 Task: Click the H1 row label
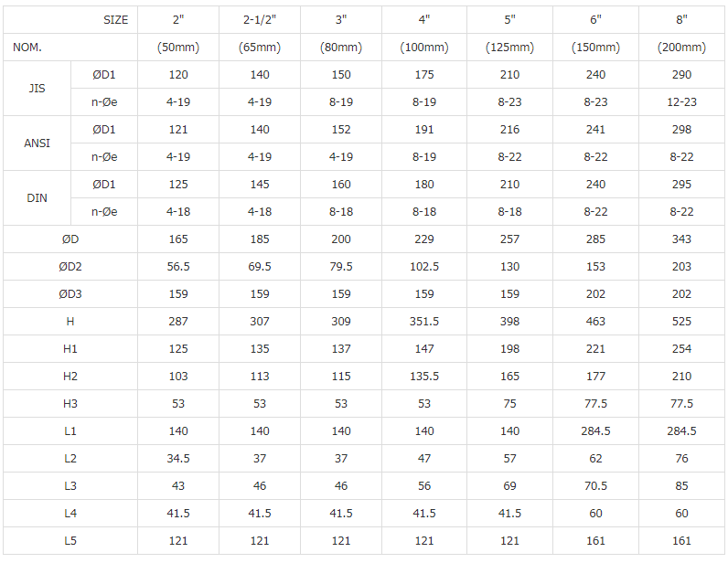point(70,349)
